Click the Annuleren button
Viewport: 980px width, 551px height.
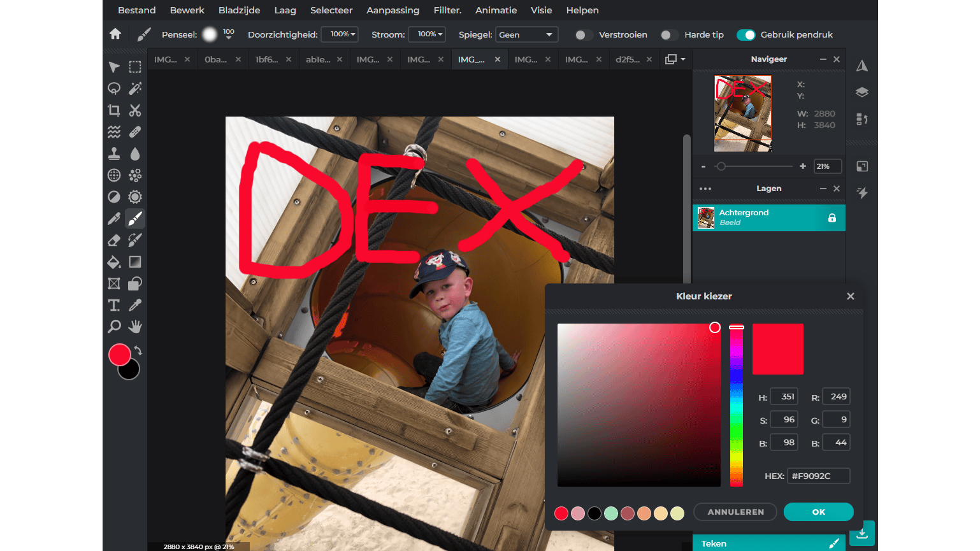click(x=735, y=512)
